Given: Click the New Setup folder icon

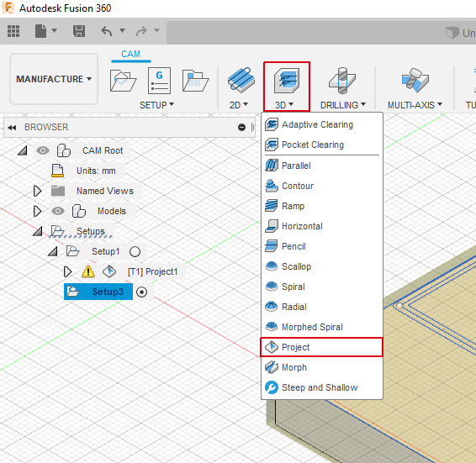Looking at the screenshot, I should point(124,81).
